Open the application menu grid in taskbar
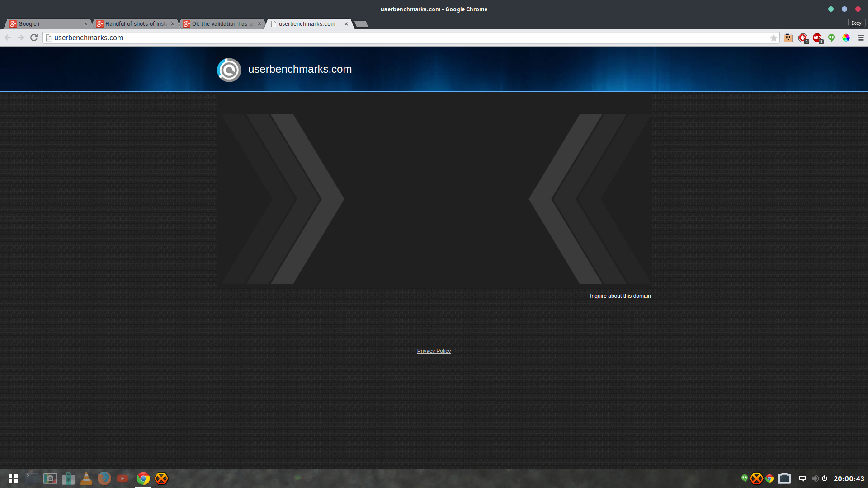Image resolution: width=868 pixels, height=488 pixels. click(x=13, y=479)
